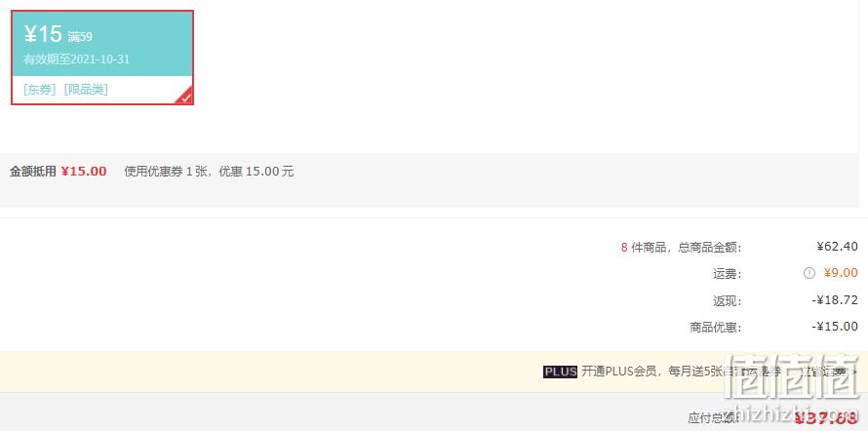Open the 立省运费 PLUS link
Viewport: 868px width, 431px height.
coord(824,372)
